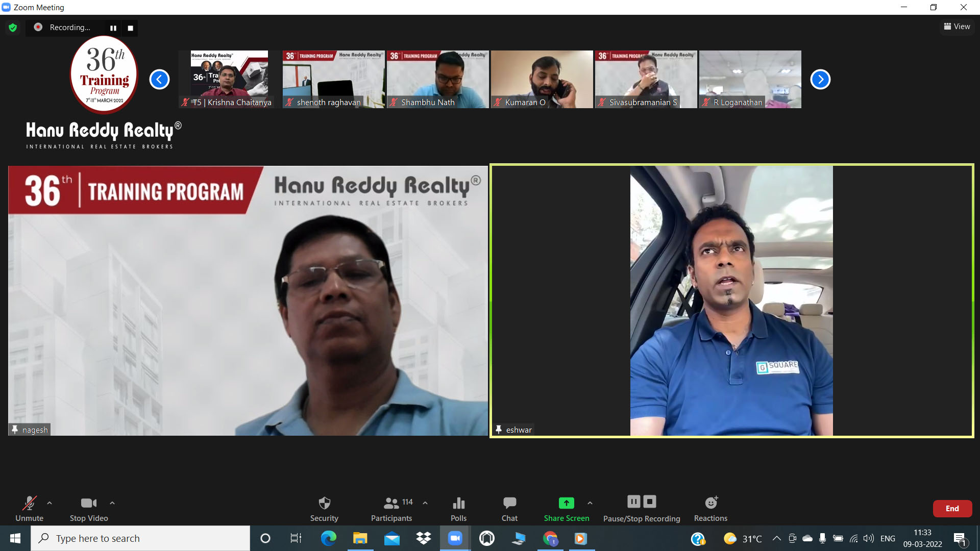Viewport: 980px width, 551px height.
Task: Start Share Screen
Action: click(566, 509)
